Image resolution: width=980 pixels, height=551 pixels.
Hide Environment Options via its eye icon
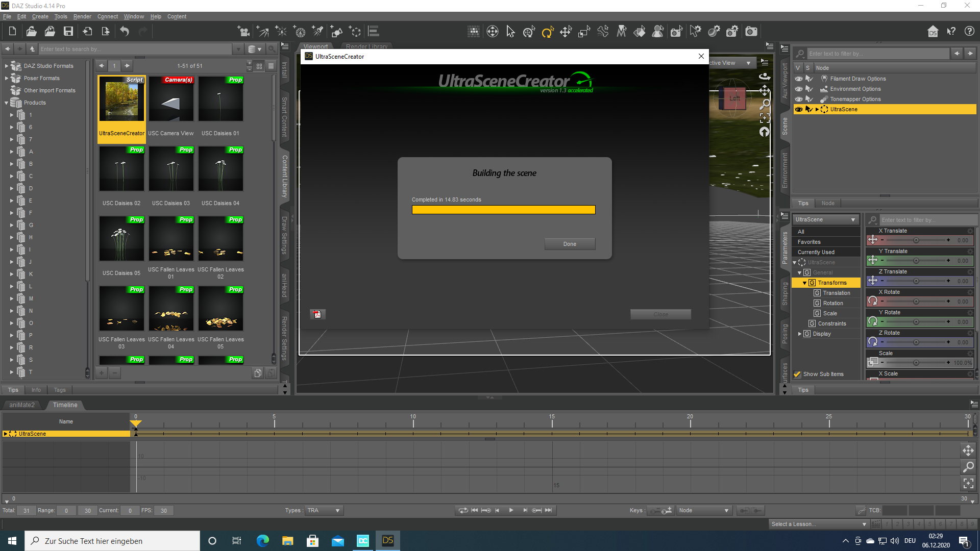pos(799,89)
